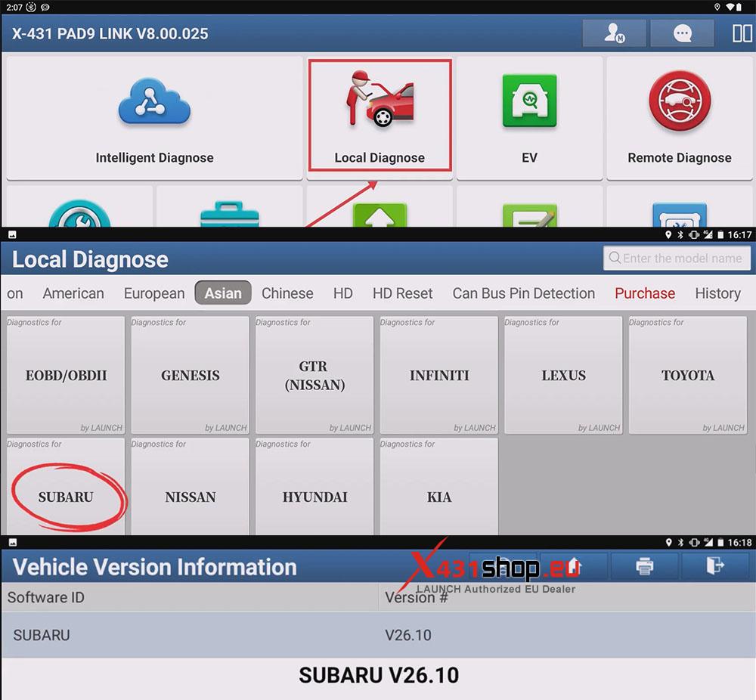The width and height of the screenshot is (756, 700).
Task: Open the messages chat icon
Action: coord(681,33)
